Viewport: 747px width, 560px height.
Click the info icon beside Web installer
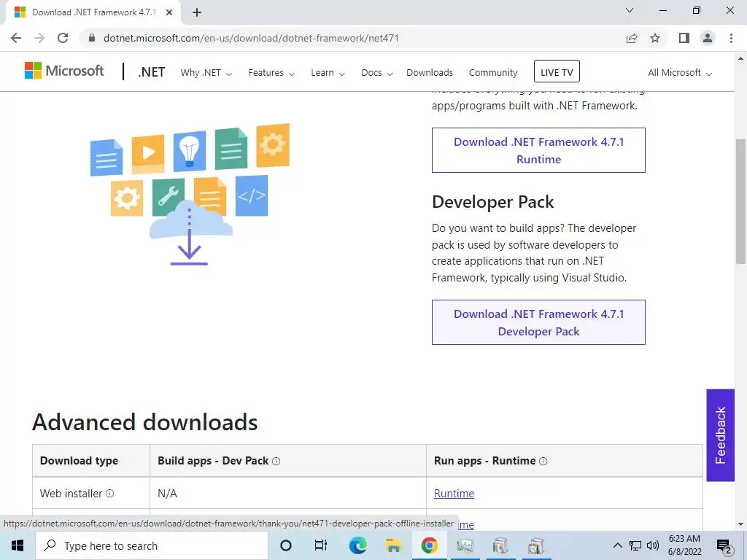[x=109, y=494]
